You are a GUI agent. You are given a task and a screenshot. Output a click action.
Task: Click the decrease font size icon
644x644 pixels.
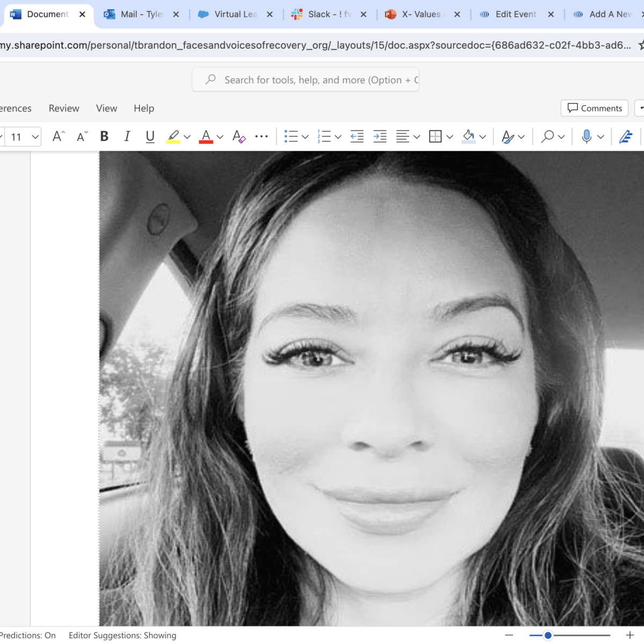pos(82,137)
